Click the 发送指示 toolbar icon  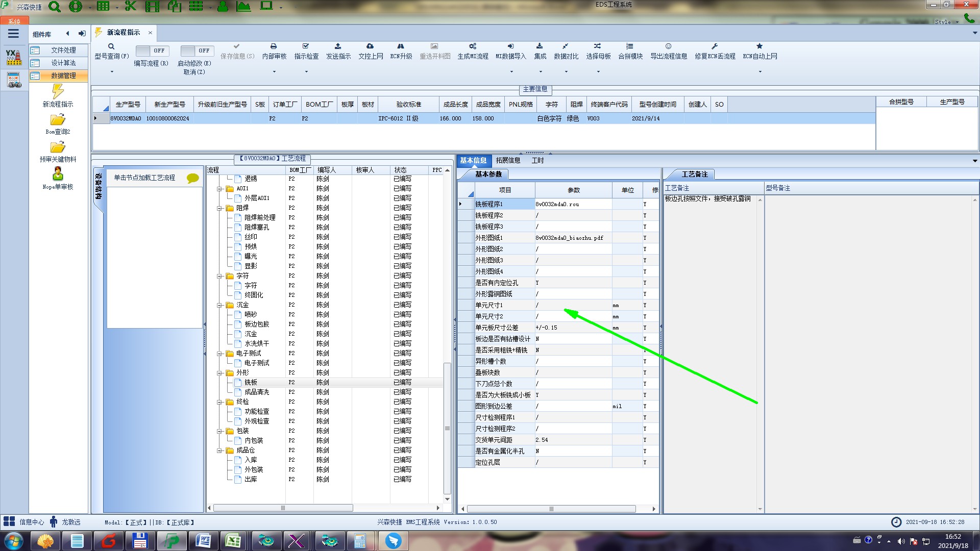338,46
